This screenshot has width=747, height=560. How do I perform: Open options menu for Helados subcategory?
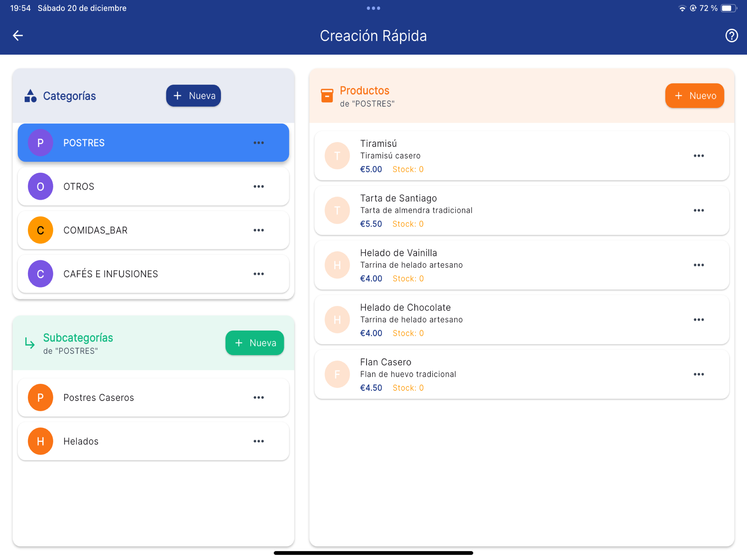tap(259, 441)
